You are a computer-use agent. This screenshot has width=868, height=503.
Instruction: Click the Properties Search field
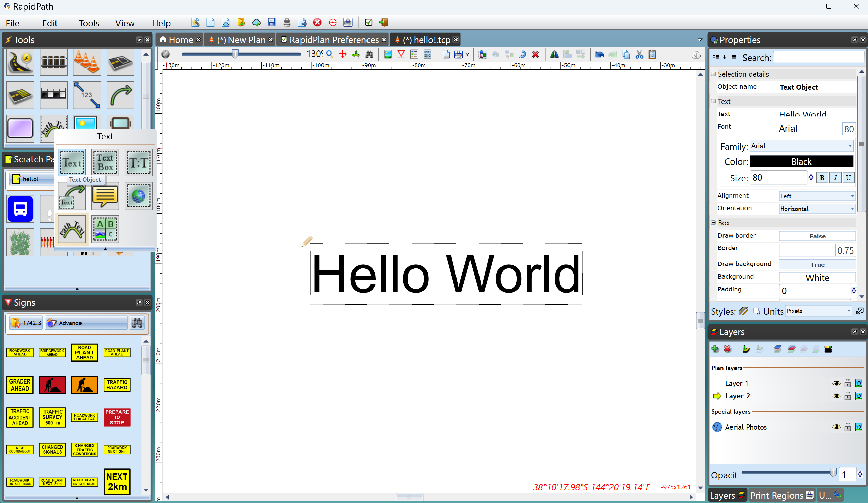pos(818,58)
